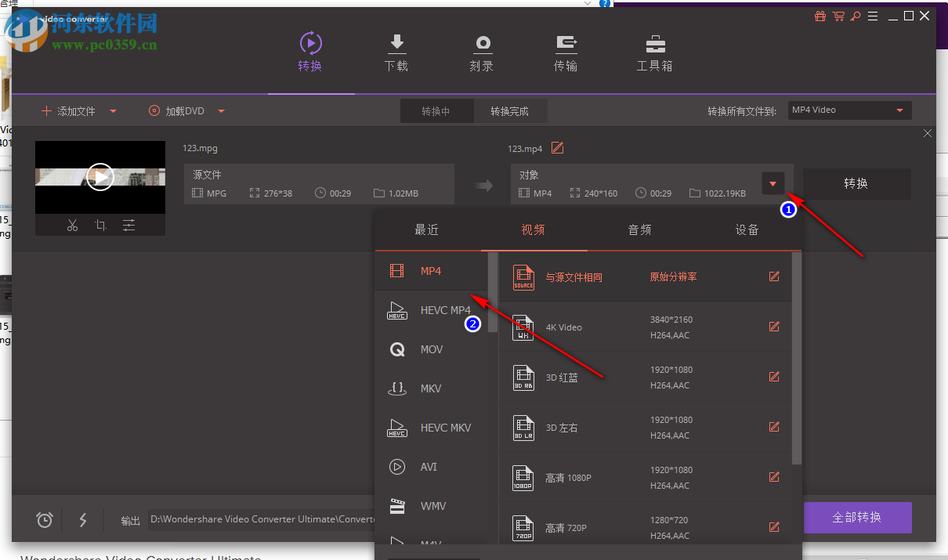Customize the 高清 1080P preset edit icon

774,477
